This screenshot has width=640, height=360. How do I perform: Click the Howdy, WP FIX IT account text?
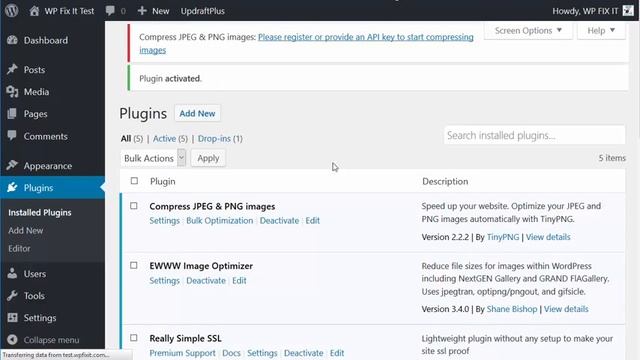(585, 11)
